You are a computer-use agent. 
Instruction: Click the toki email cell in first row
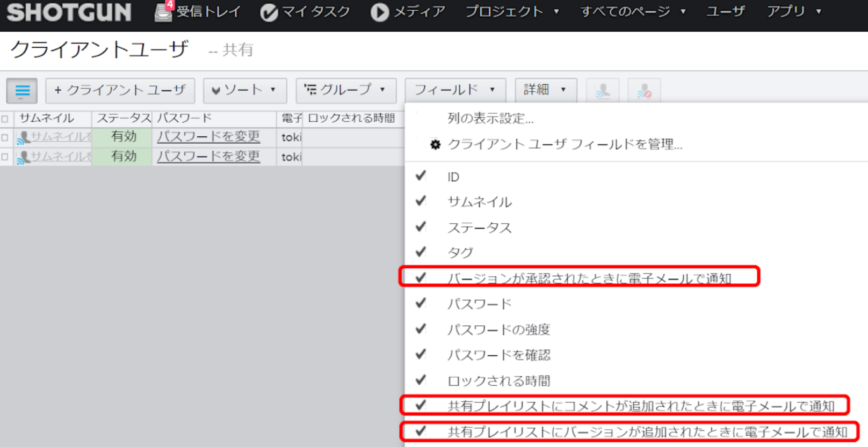pyautogui.click(x=290, y=137)
